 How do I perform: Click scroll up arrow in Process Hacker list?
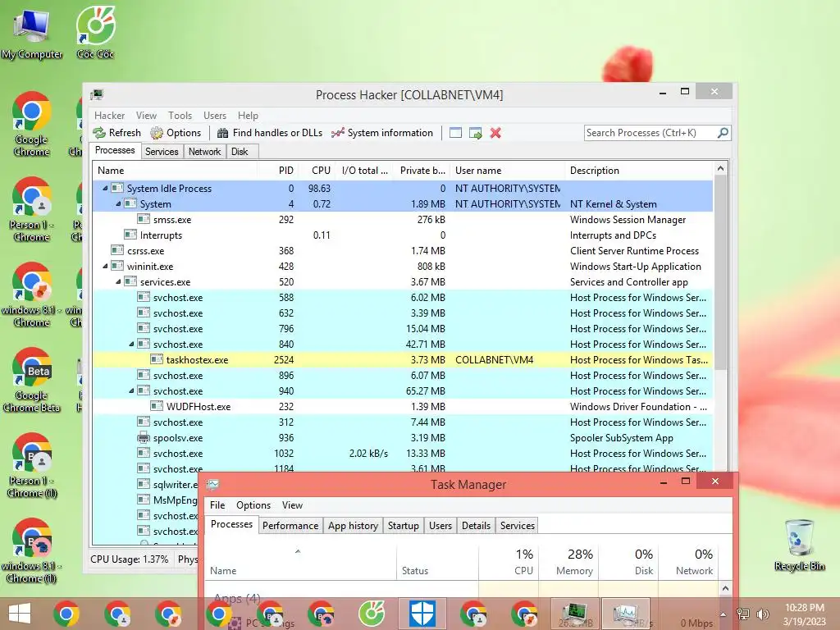point(720,168)
